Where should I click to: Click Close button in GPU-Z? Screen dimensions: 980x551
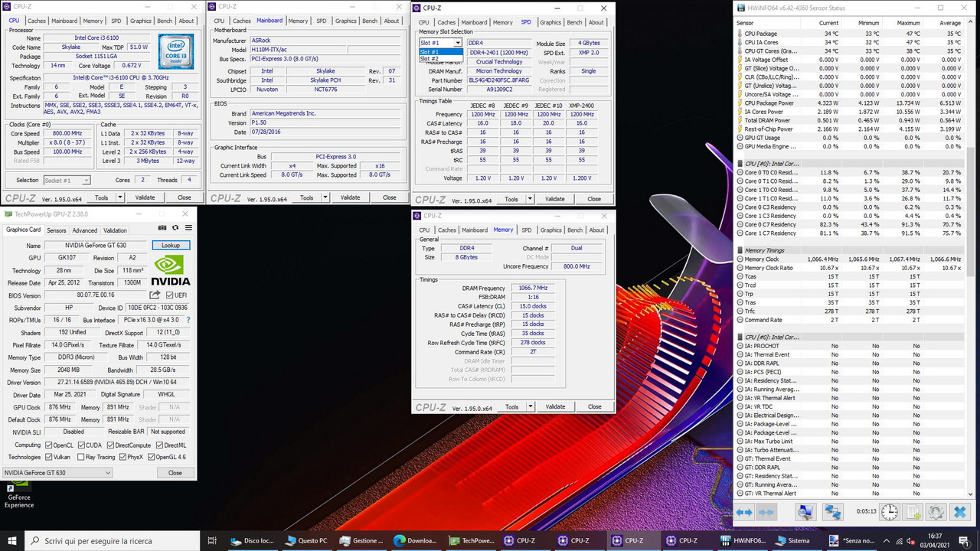[175, 473]
